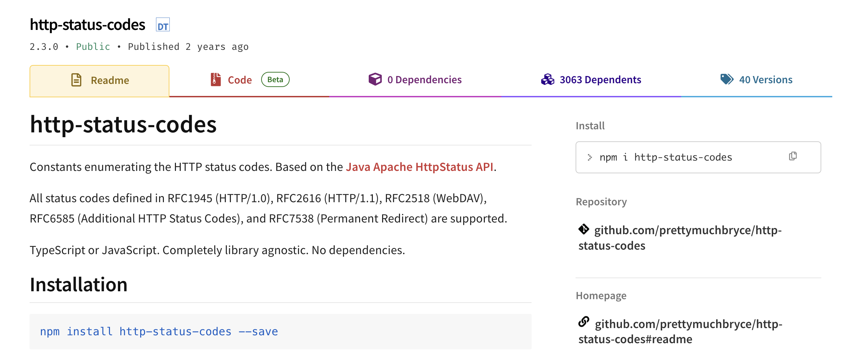Click the Versions tags icon
The image size is (868, 359).
point(727,79)
